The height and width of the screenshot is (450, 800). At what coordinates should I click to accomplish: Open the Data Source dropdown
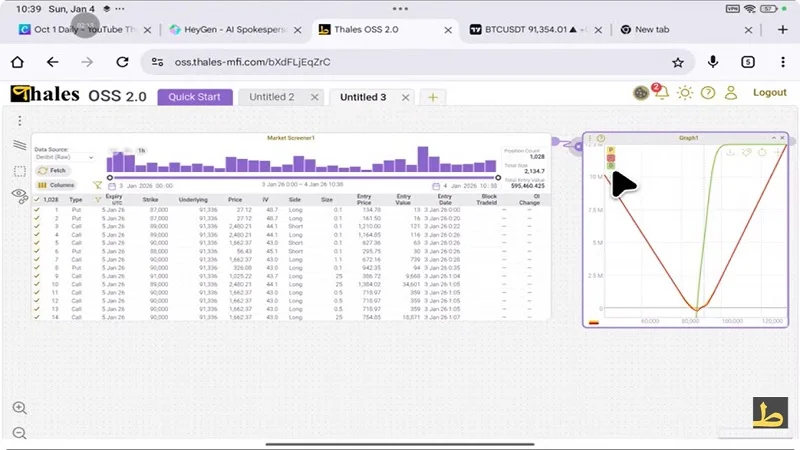click(x=64, y=157)
